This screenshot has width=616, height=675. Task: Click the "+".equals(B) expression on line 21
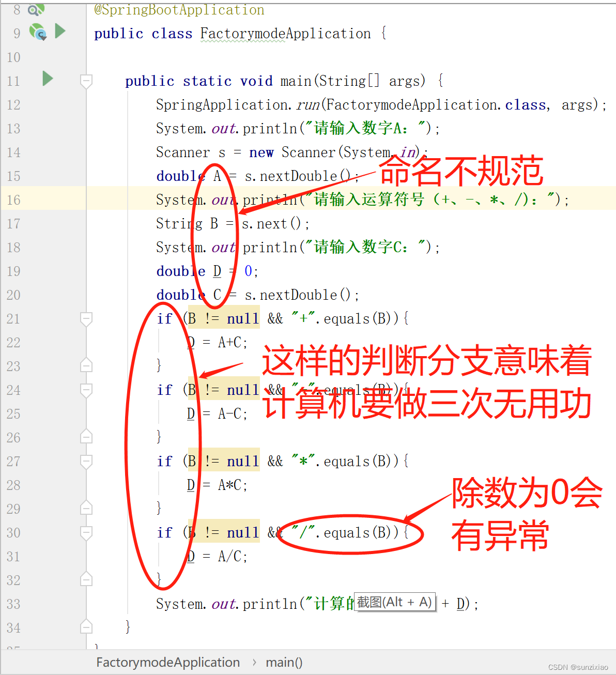coord(342,318)
